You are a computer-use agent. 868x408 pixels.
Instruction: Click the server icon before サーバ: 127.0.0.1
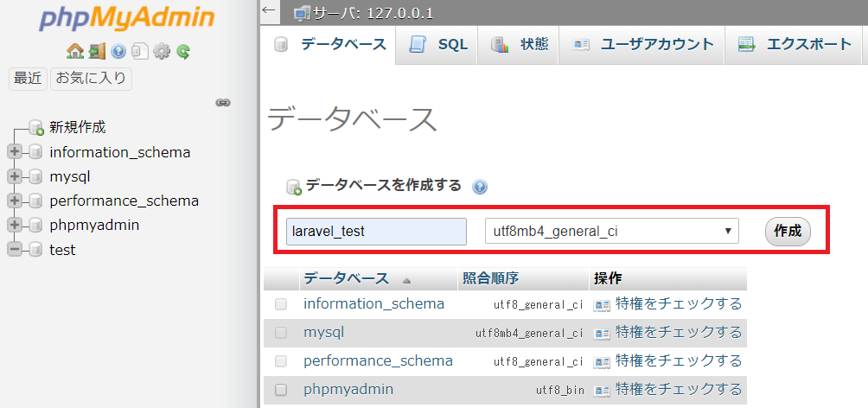point(303,13)
